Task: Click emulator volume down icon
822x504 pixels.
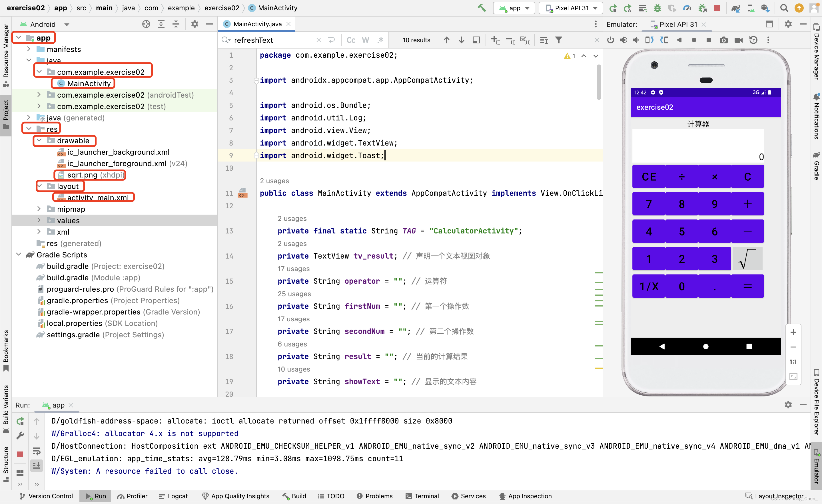Action: tap(636, 40)
